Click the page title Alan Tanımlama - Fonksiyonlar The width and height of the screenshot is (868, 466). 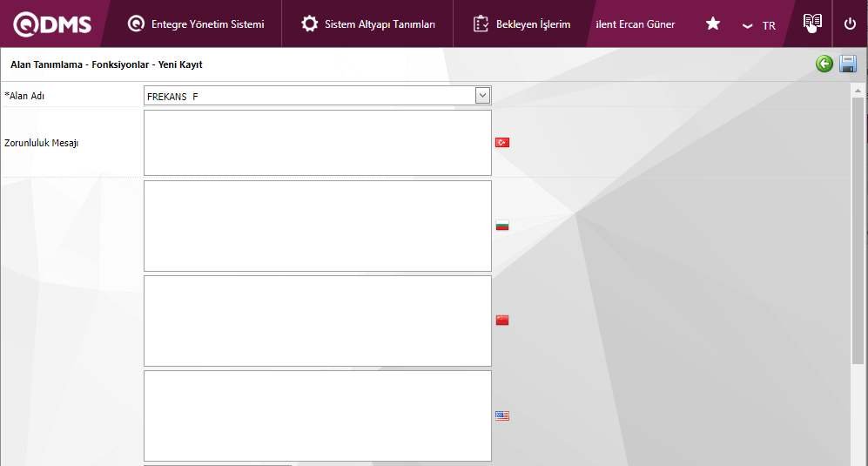click(106, 64)
